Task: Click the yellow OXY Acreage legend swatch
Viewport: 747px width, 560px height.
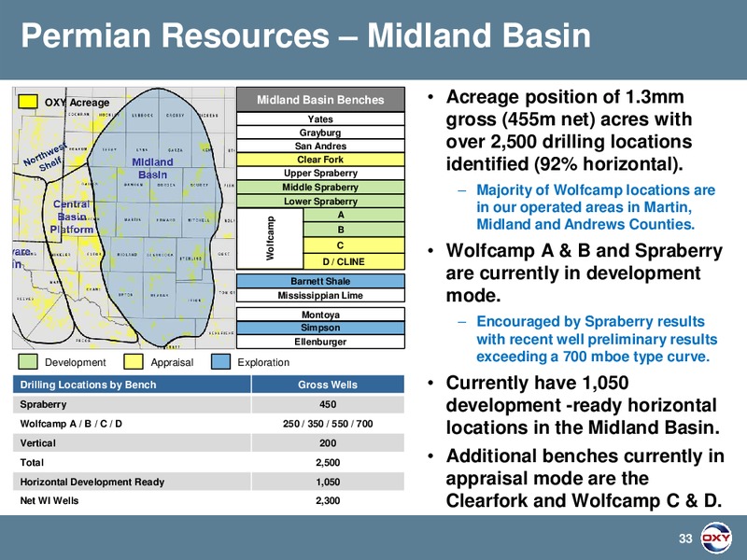Action: pyautogui.click(x=28, y=102)
